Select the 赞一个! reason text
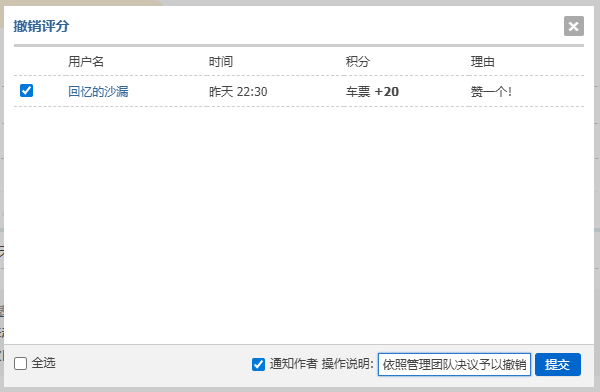The image size is (600, 392). pos(491,92)
